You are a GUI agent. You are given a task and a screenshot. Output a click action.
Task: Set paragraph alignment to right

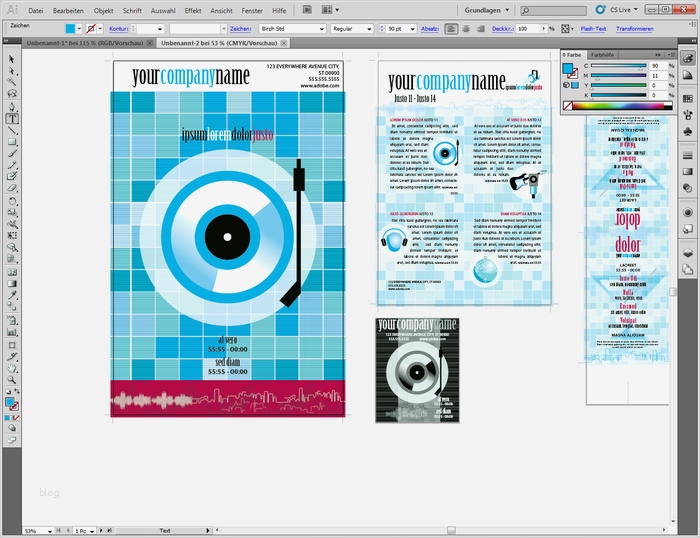tap(481, 29)
